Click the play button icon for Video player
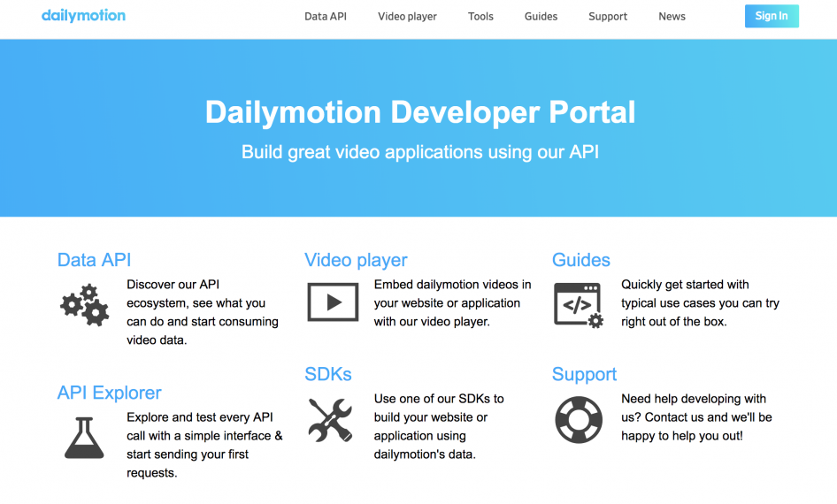The height and width of the screenshot is (504, 837). pyautogui.click(x=333, y=302)
